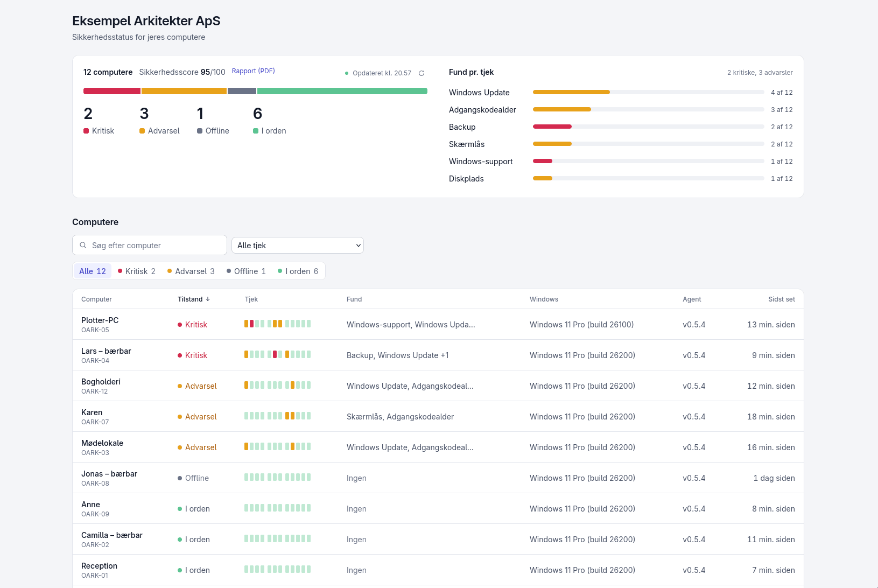This screenshot has width=878, height=588.
Task: Click the Advarsel count 3 summary
Action: (x=159, y=121)
